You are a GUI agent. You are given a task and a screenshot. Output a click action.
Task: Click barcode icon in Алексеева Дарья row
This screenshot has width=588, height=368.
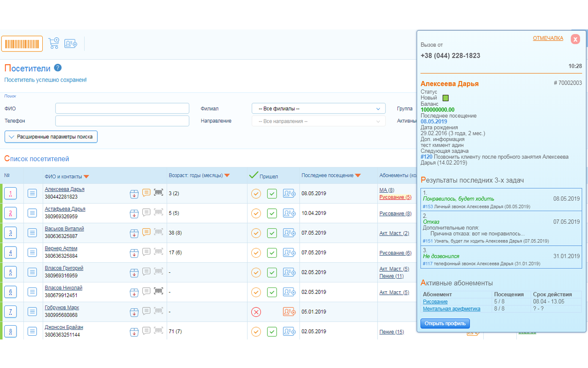(x=158, y=193)
